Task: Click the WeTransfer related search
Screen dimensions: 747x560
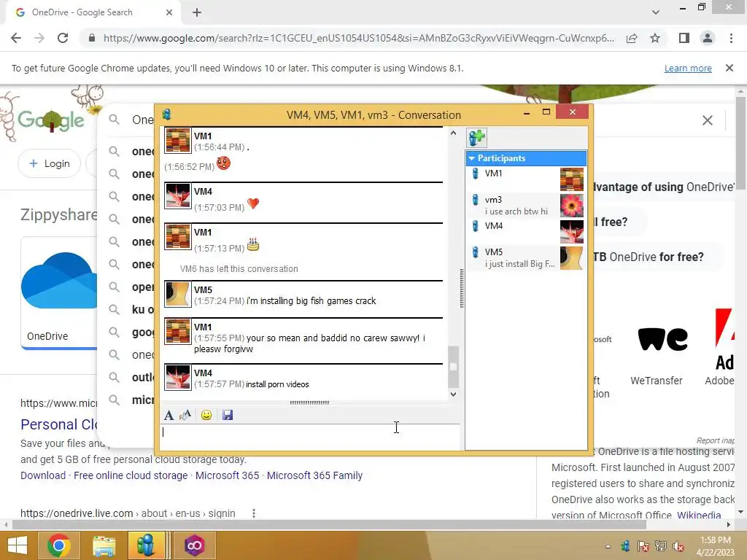Action: (x=662, y=355)
